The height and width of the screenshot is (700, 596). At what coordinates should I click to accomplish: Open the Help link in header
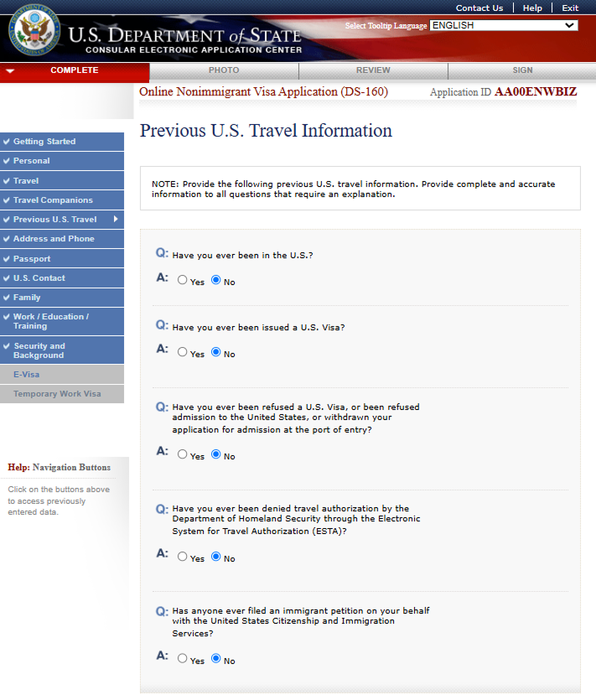(532, 8)
